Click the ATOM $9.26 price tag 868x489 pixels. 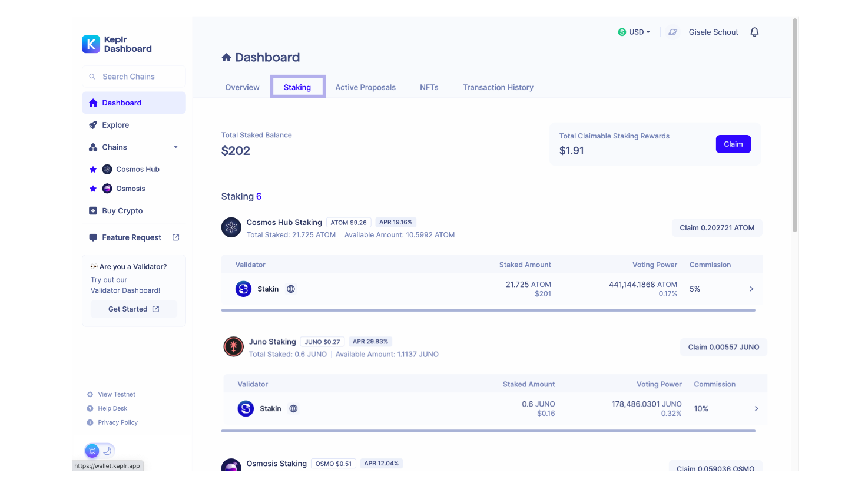tap(349, 223)
